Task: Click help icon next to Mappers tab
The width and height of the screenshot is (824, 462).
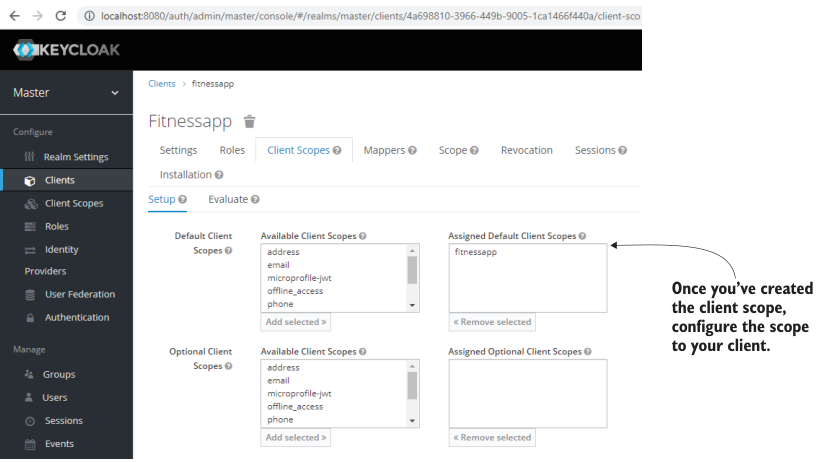Action: (413, 150)
